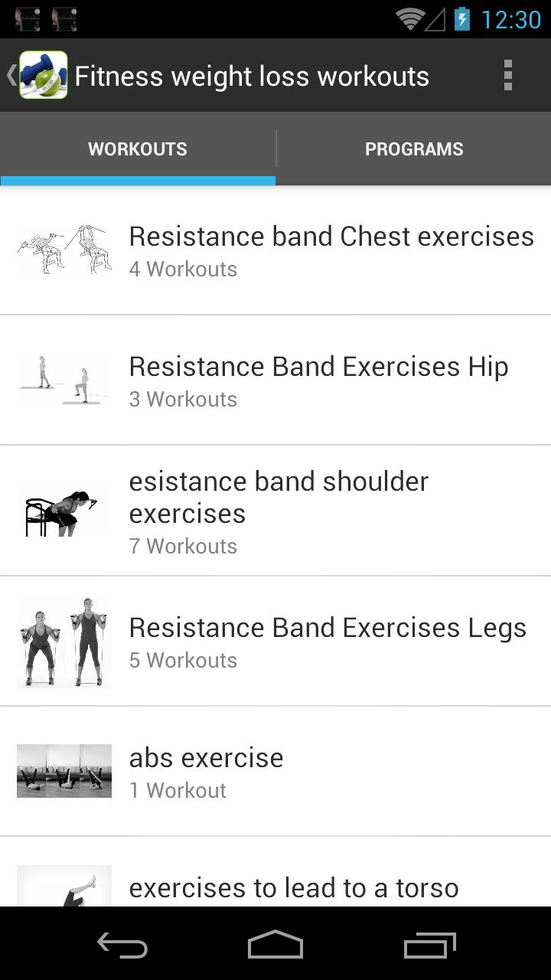The height and width of the screenshot is (980, 551).
Task: Tap the Home button in navigation bar
Action: point(275,946)
